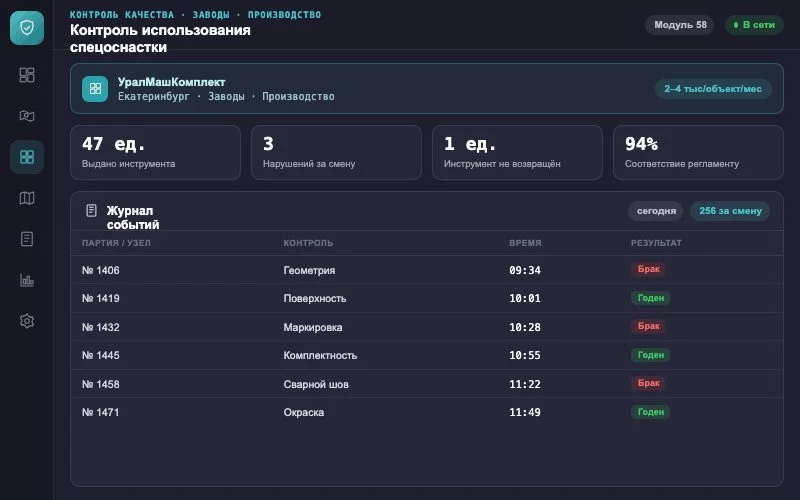
Task: Click the Брак badge for № 1432
Action: tap(648, 326)
